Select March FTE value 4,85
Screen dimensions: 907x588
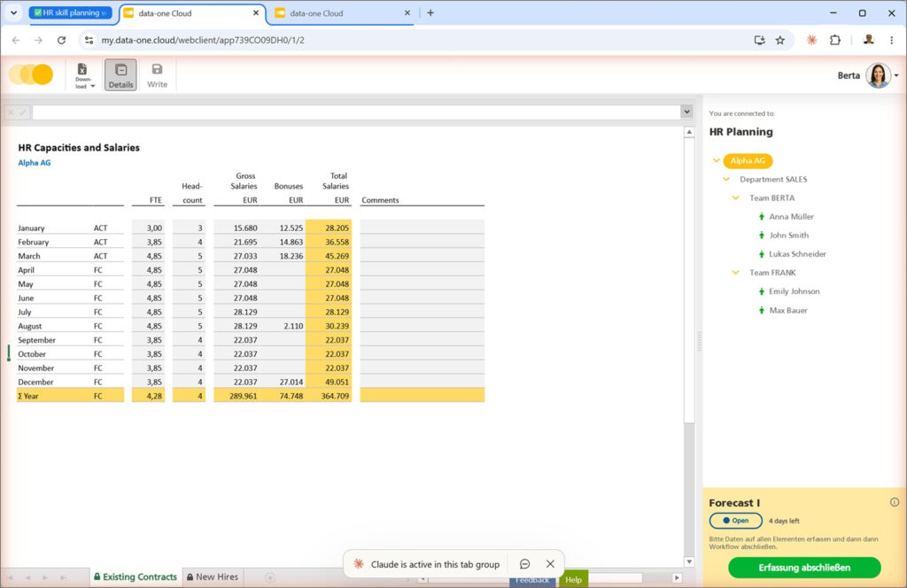(x=148, y=256)
